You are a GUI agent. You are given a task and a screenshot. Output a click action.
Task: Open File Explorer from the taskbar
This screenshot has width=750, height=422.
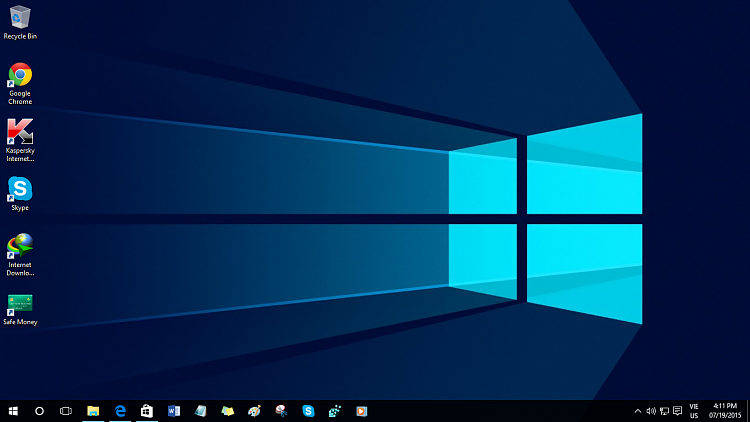pos(93,411)
